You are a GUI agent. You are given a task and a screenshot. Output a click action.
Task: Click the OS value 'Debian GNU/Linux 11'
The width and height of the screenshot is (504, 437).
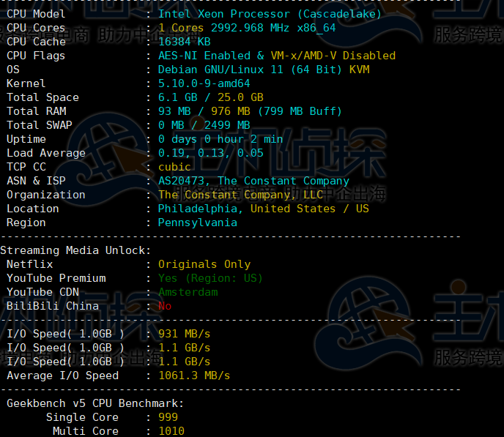220,70
